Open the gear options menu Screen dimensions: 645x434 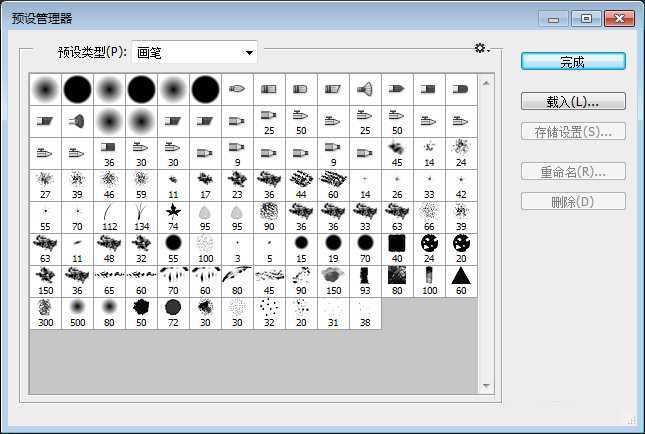pyautogui.click(x=481, y=48)
